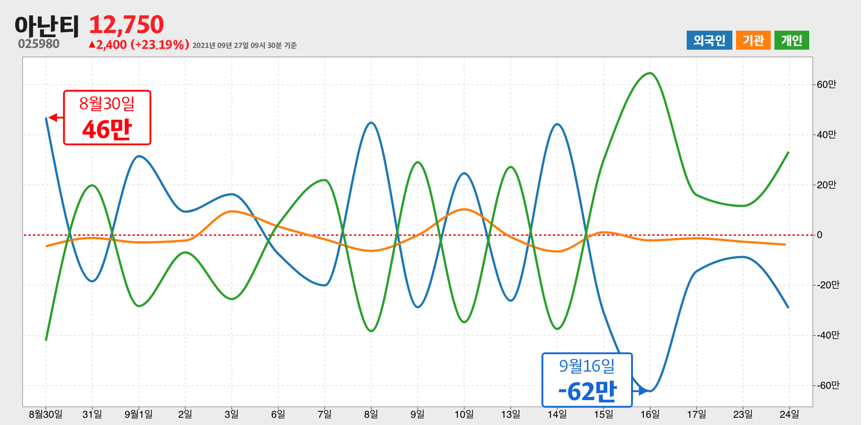Screen dimensions: 868x425
Task: Click the y-axis label -40만
Action: click(x=828, y=335)
